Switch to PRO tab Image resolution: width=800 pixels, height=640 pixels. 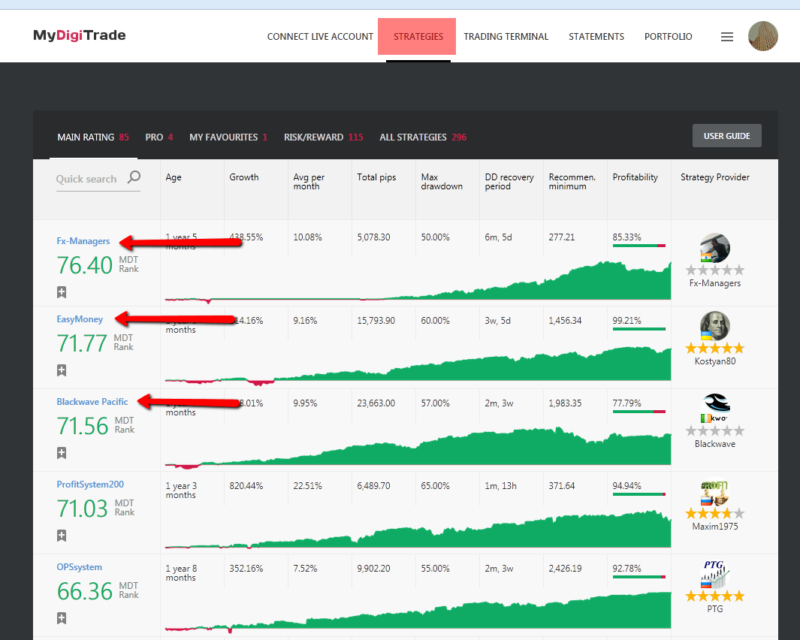pyautogui.click(x=159, y=137)
